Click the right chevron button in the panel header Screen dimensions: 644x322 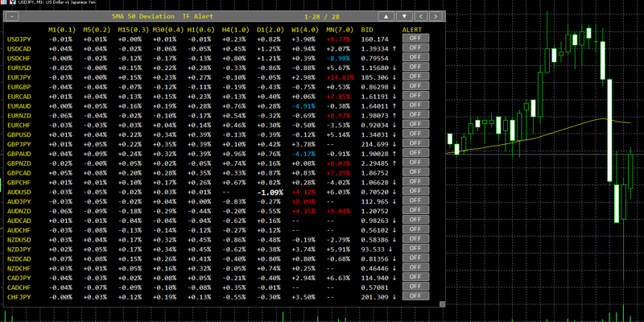point(436,16)
